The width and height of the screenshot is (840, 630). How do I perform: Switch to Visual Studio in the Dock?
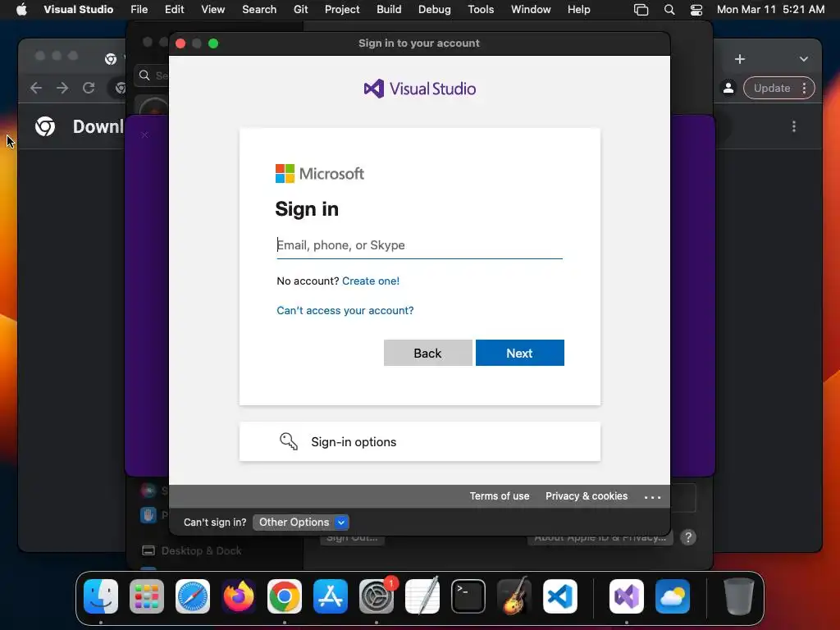(x=627, y=596)
